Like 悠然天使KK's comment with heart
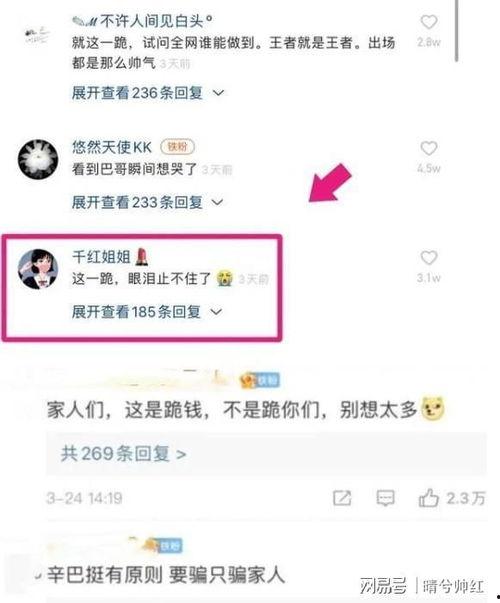 pos(428,148)
